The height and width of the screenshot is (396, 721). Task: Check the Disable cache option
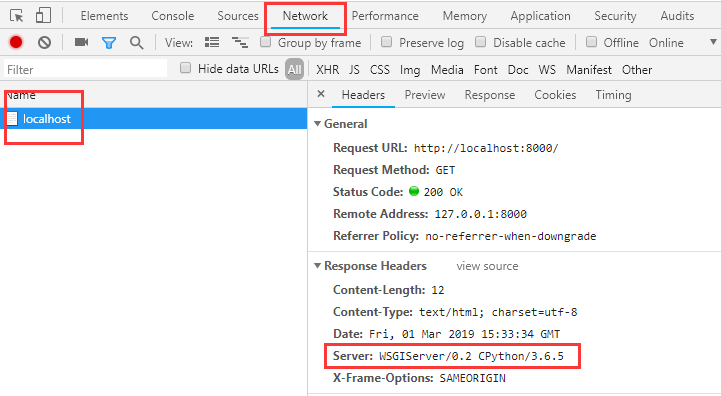481,42
